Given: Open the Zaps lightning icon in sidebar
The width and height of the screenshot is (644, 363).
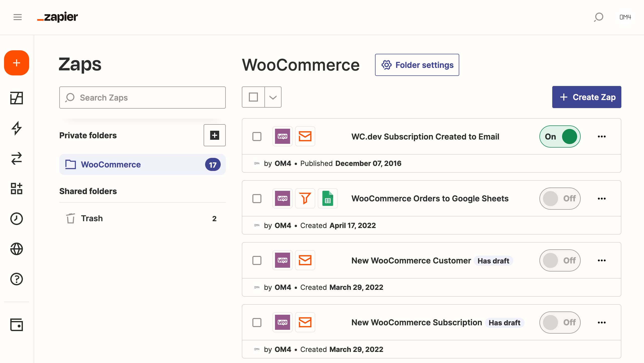Looking at the screenshot, I should (16, 128).
